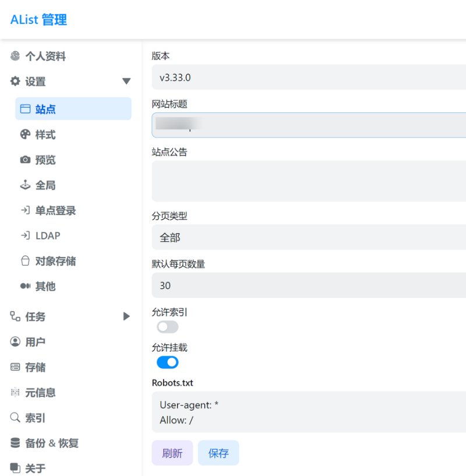Click the bucket icon beside 对象存储
Screen dimensions: 466x476
[x=25, y=261]
